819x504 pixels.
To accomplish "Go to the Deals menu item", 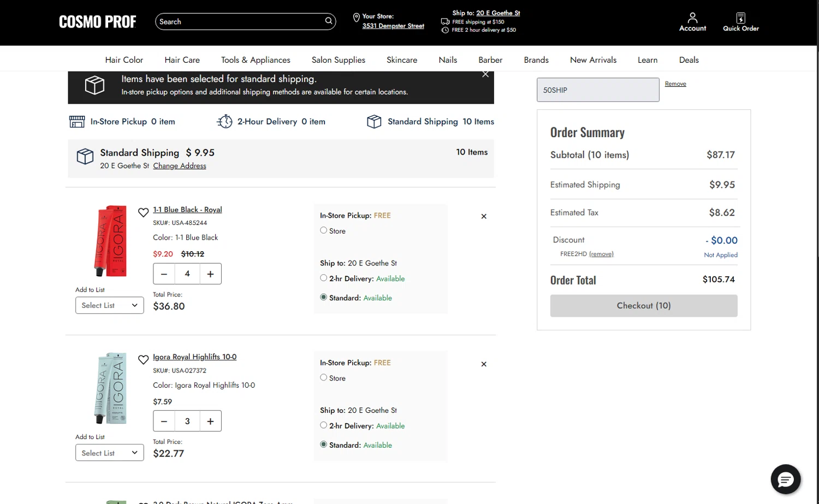I will [689, 60].
